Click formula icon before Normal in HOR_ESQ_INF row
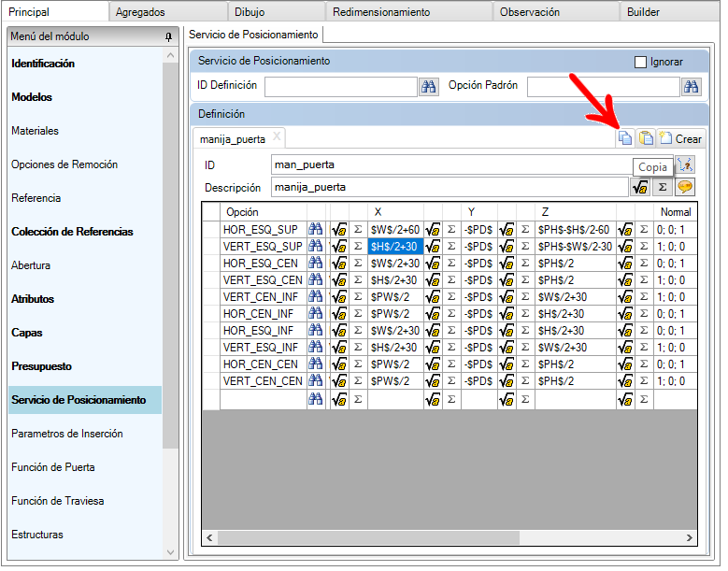728x571 pixels. (x=625, y=331)
